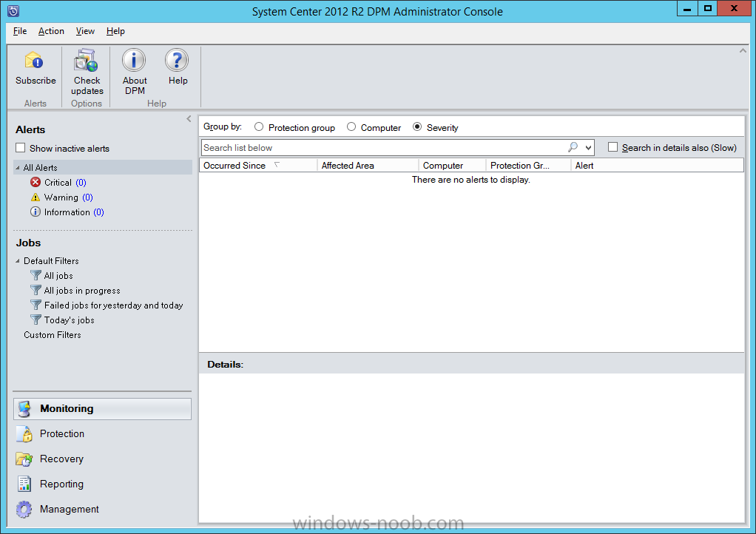The image size is (756, 534).
Task: Enable Show inactive alerts checkbox
Action: [x=20, y=147]
